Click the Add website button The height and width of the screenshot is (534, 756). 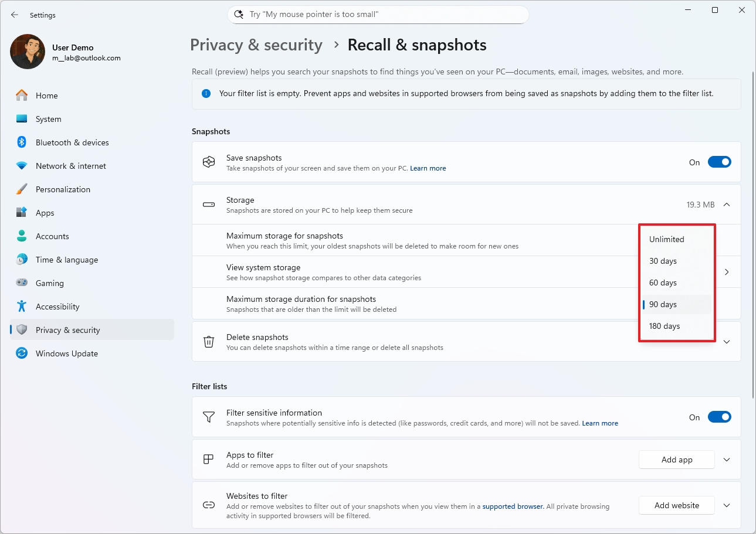point(676,505)
